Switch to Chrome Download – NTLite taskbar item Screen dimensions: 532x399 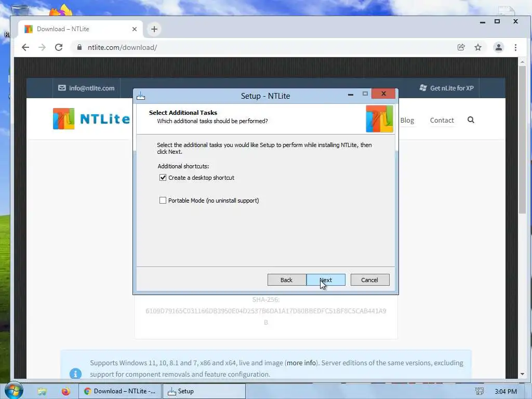point(120,391)
